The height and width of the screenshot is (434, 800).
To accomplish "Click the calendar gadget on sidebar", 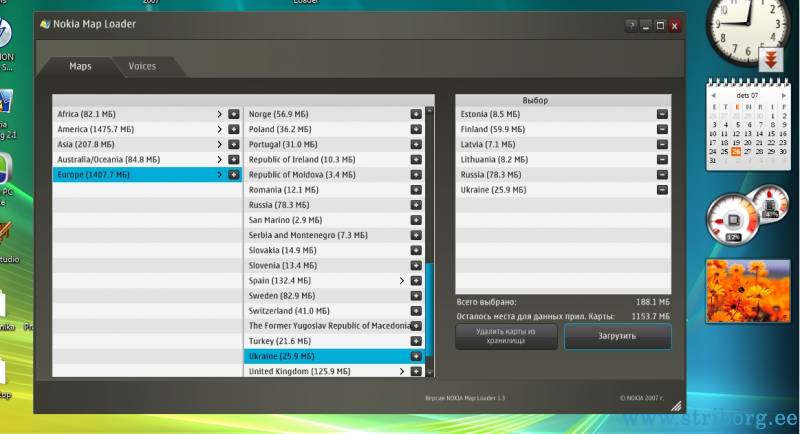I will (x=748, y=125).
